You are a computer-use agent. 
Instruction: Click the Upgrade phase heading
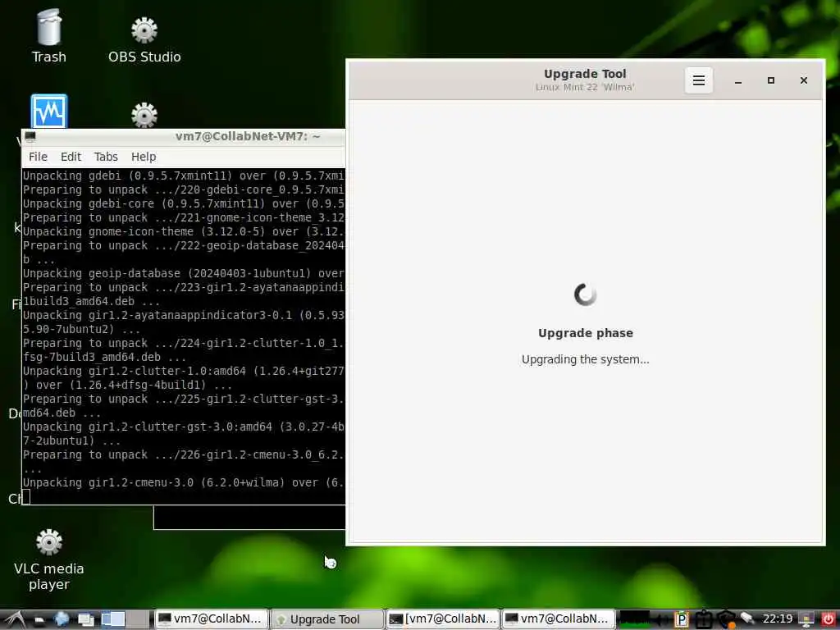[586, 333]
